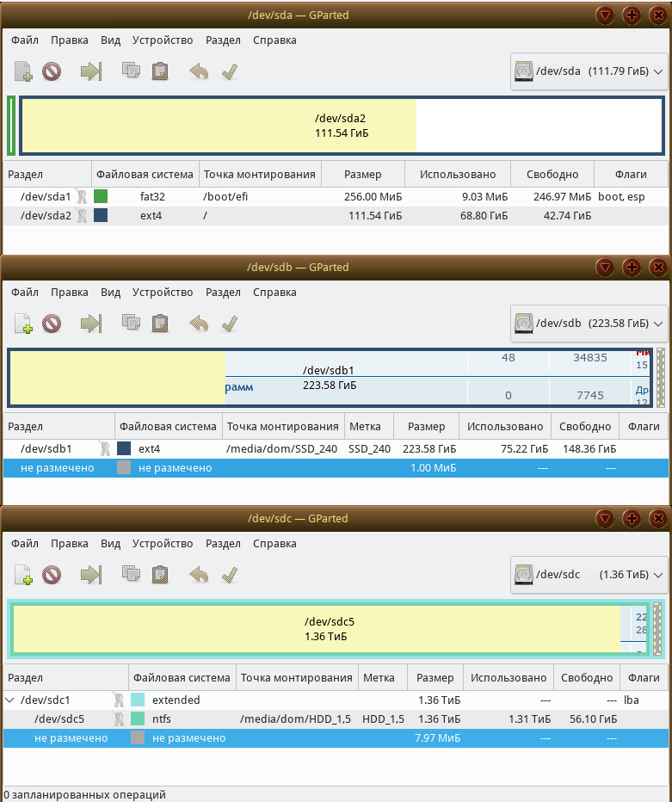Click the 68.80 ГиБ used value
The width and height of the screenshot is (672, 802).
[484, 215]
